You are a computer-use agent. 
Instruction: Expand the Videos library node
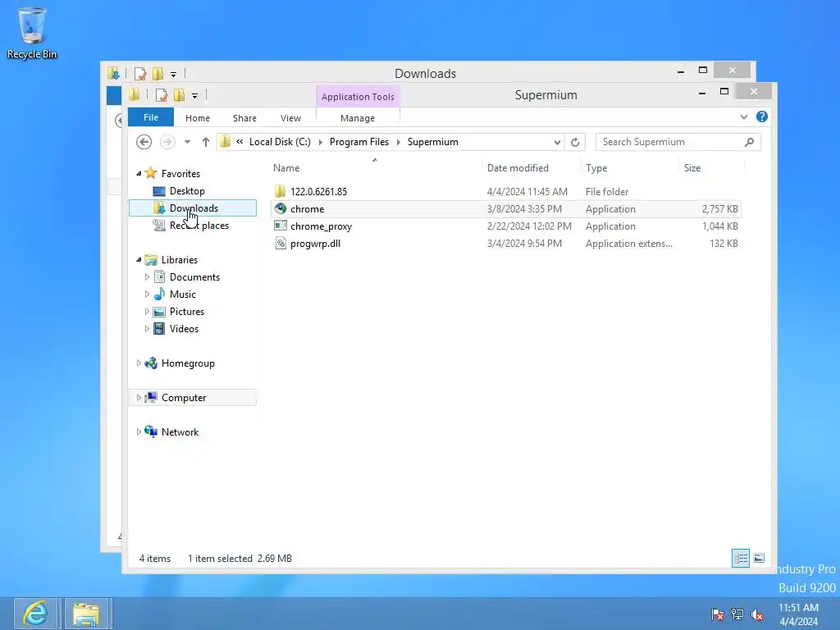147,328
